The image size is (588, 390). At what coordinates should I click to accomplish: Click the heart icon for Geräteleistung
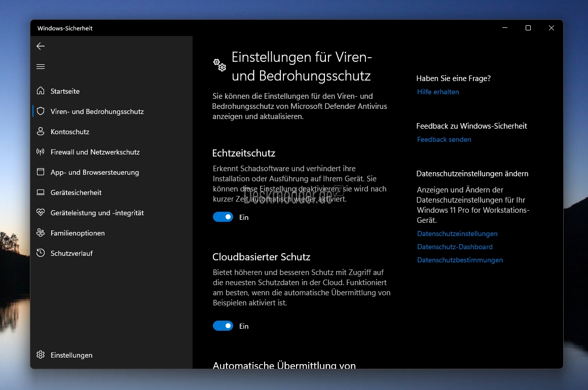tap(41, 212)
